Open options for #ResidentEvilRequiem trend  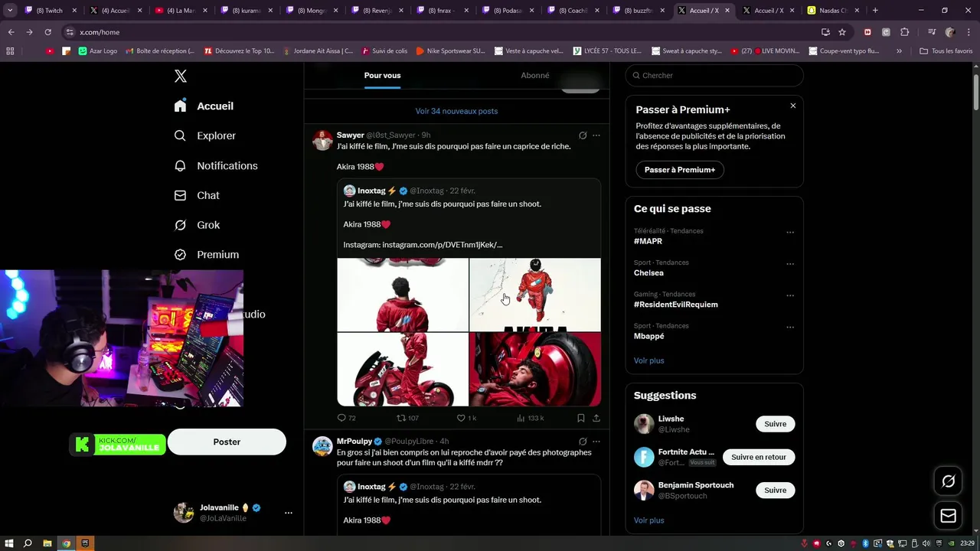tap(790, 295)
